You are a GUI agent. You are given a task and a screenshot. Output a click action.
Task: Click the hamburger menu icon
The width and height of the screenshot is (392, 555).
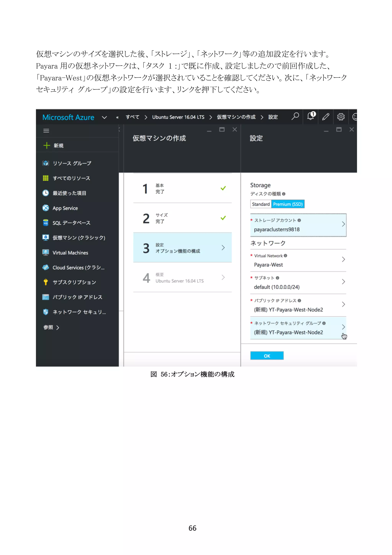pos(46,131)
